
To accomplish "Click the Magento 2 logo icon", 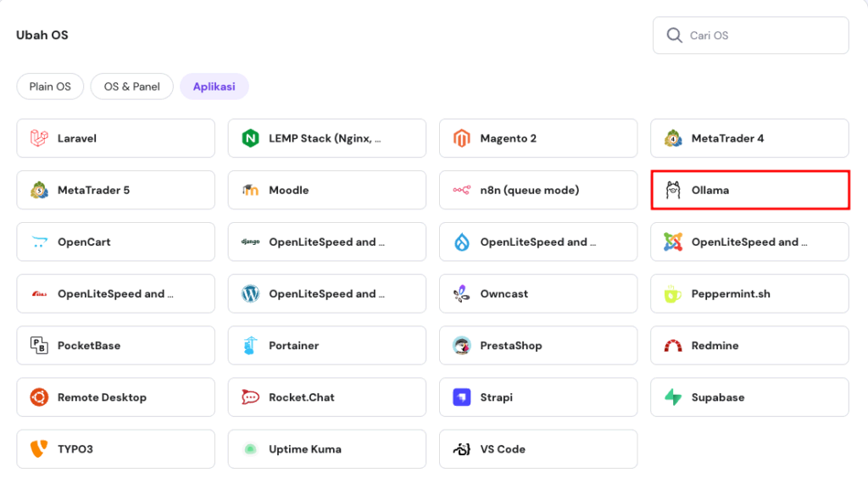I will click(461, 138).
